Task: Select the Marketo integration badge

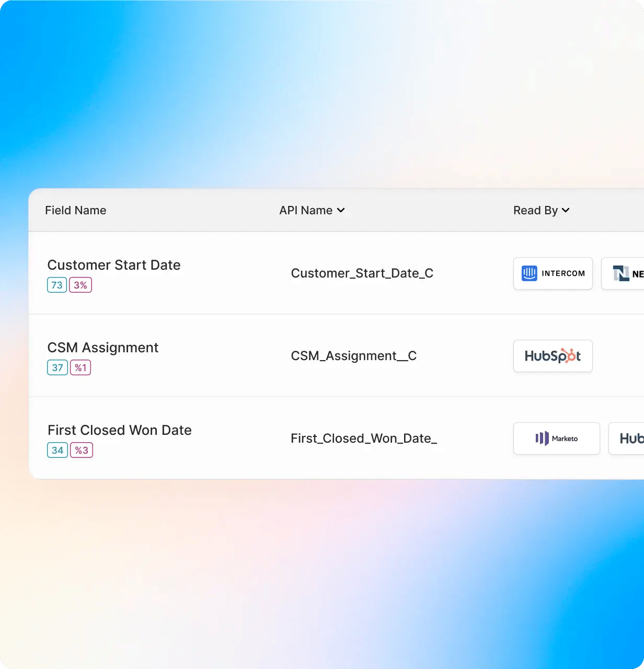Action: (x=556, y=439)
